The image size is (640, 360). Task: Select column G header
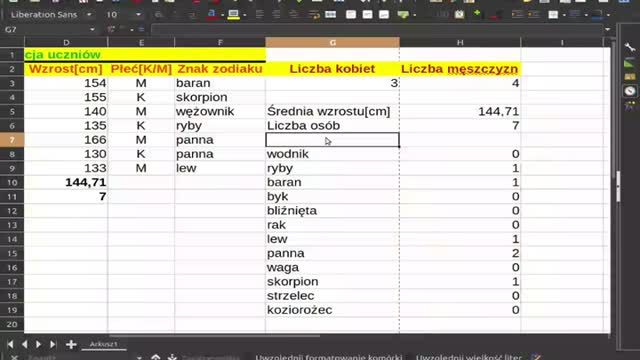[332, 42]
